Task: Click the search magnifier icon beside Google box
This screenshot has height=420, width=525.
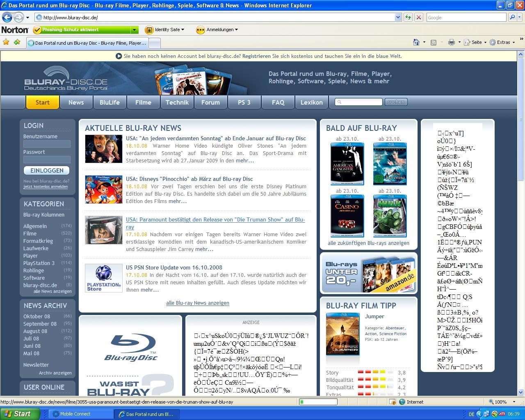Action: (x=512, y=17)
